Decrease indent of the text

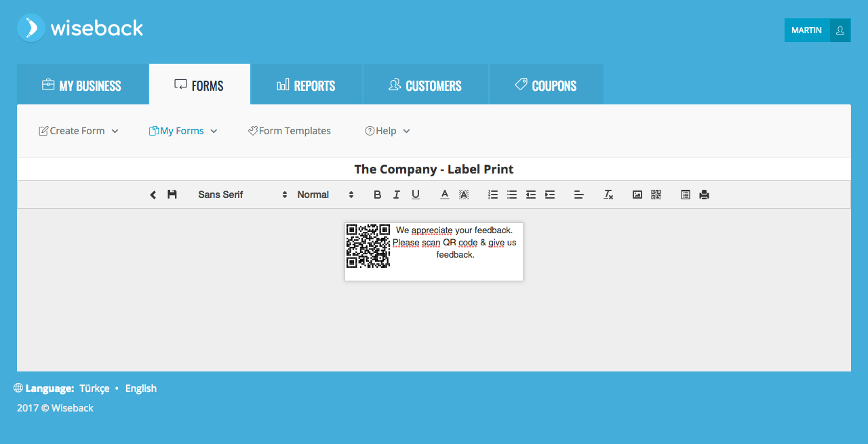[x=531, y=195]
